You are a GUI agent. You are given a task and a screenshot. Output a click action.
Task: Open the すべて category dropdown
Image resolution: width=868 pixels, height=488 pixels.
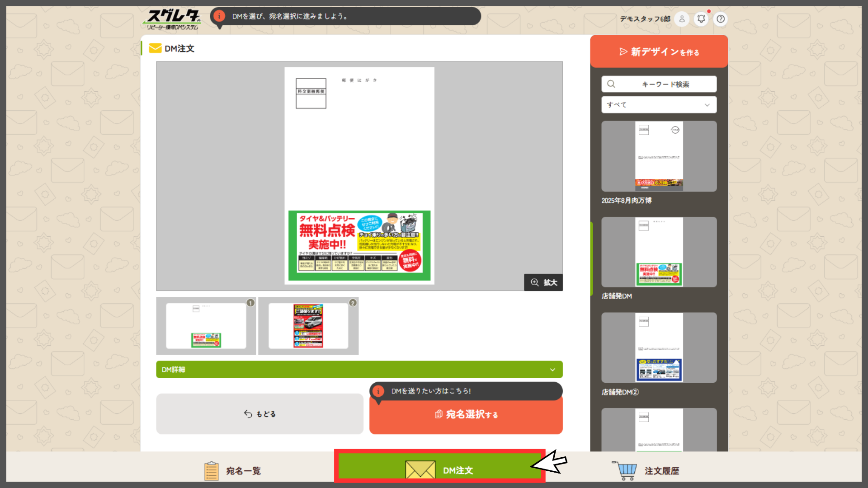coord(659,105)
